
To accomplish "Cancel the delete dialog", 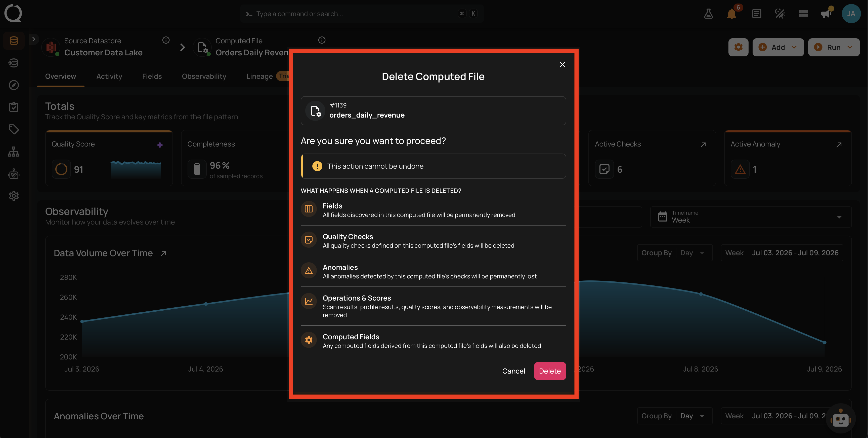I will (513, 371).
